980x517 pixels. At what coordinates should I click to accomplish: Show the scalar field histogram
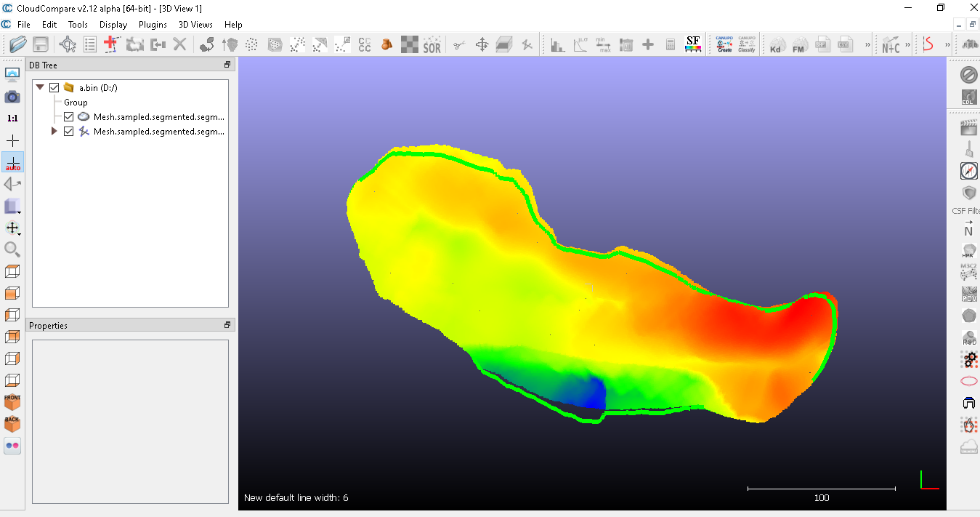tap(557, 45)
